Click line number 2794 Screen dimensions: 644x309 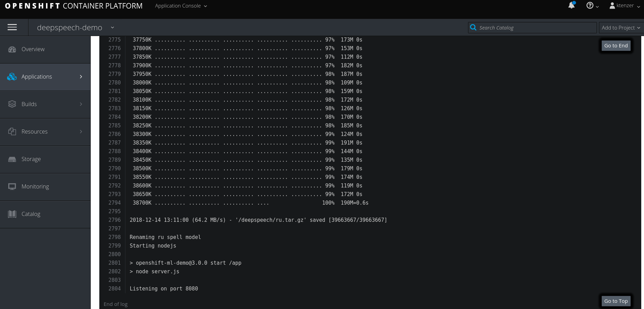click(114, 203)
